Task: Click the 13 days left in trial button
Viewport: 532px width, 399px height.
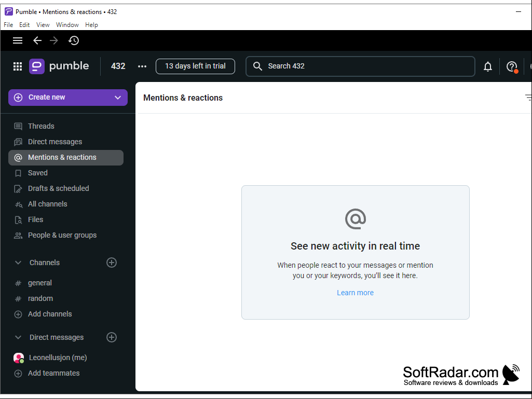Action: tap(196, 66)
